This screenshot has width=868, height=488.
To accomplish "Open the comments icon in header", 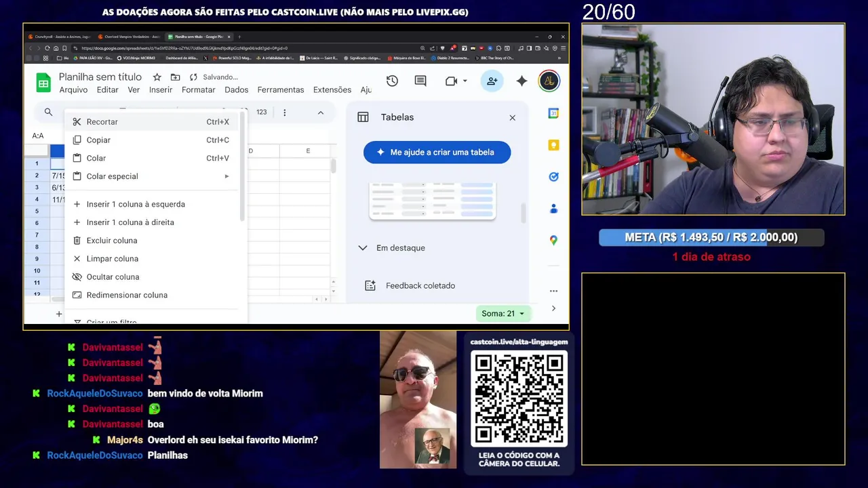I will click(420, 81).
